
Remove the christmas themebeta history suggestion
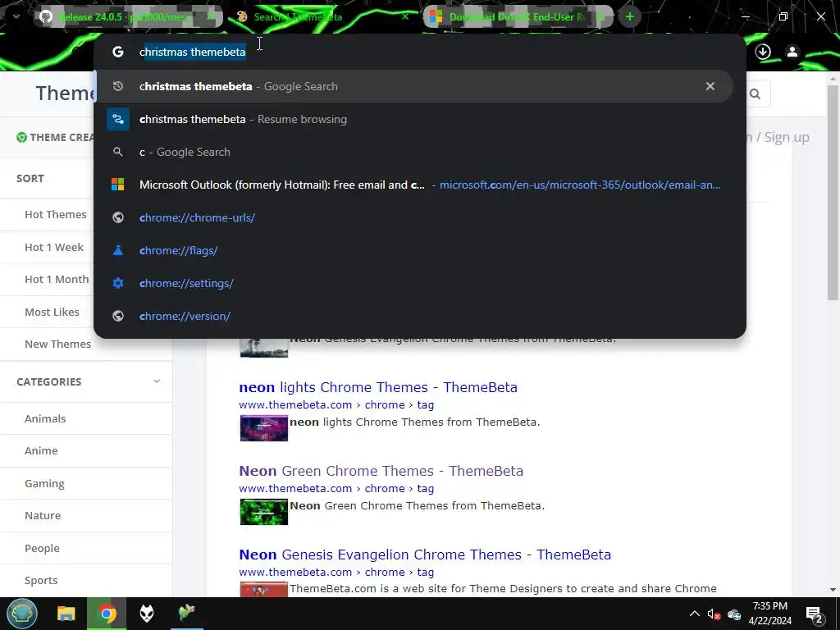click(710, 86)
